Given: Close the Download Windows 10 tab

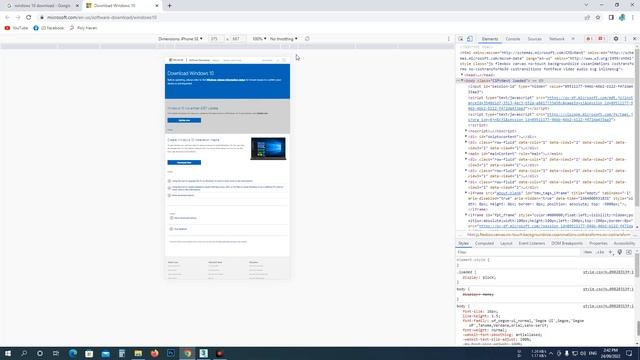Looking at the screenshot, I should (x=157, y=6).
